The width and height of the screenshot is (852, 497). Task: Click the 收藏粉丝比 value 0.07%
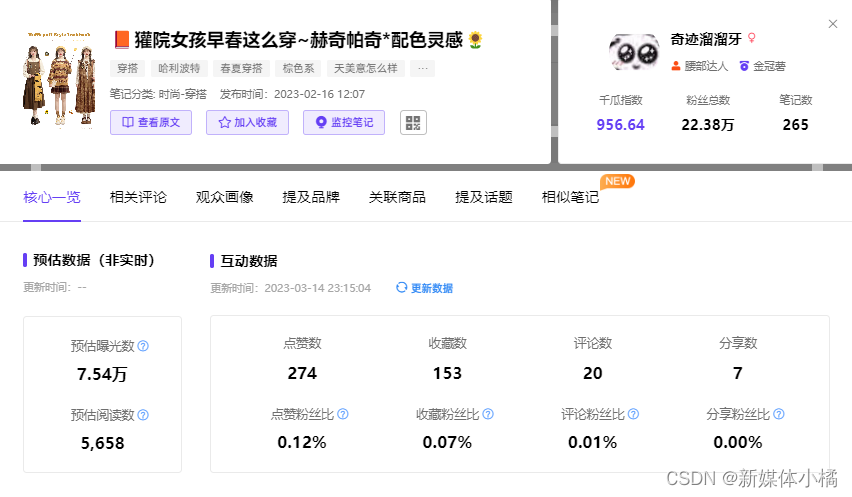click(x=447, y=442)
